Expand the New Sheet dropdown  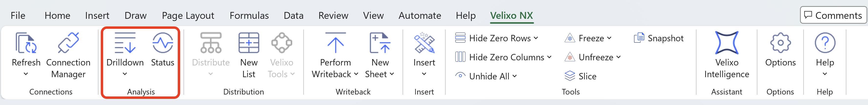click(x=391, y=74)
